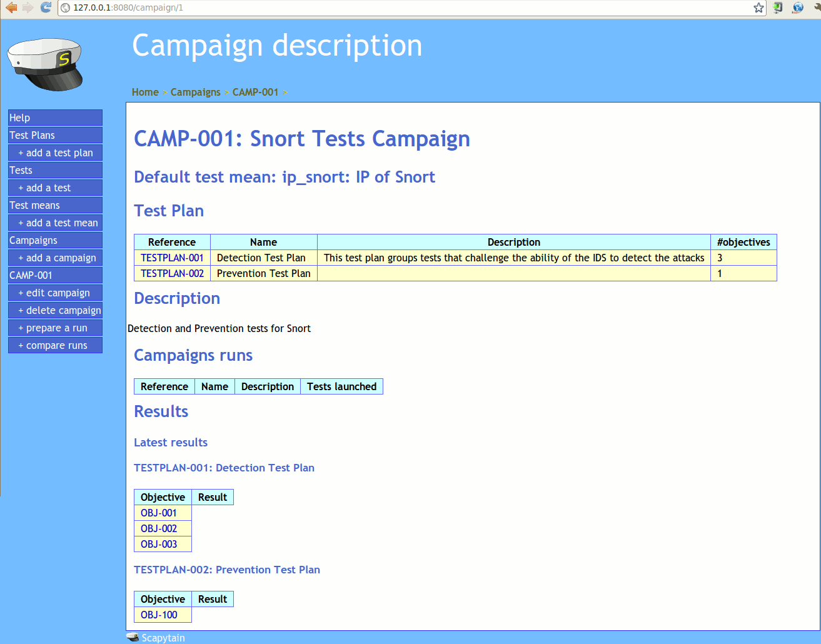
Task: Click the browser forward arrow
Action: point(28,8)
